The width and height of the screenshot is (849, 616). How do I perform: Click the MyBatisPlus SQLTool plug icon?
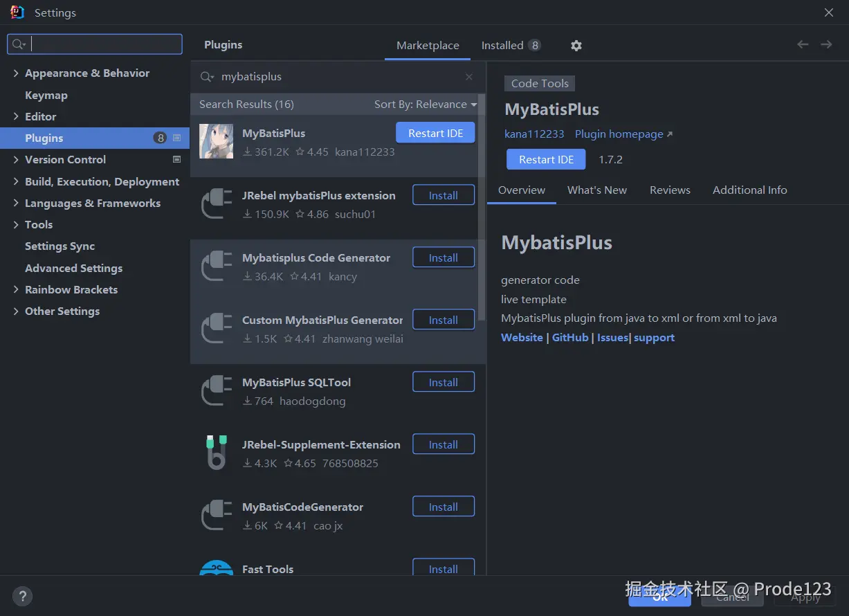click(216, 390)
